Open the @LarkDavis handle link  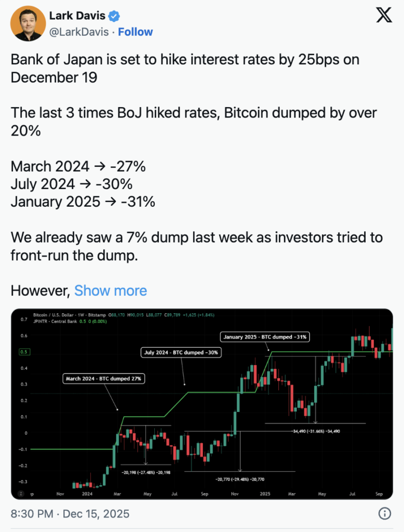tap(79, 32)
